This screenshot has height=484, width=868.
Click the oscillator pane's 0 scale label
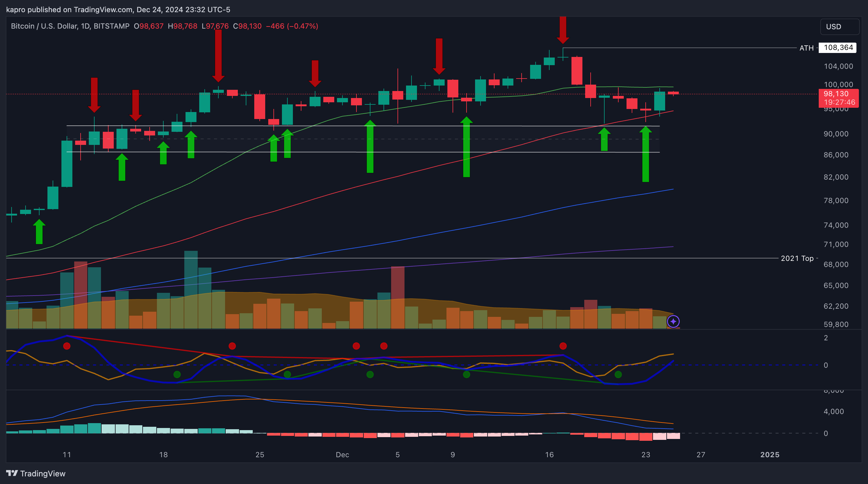coord(825,365)
